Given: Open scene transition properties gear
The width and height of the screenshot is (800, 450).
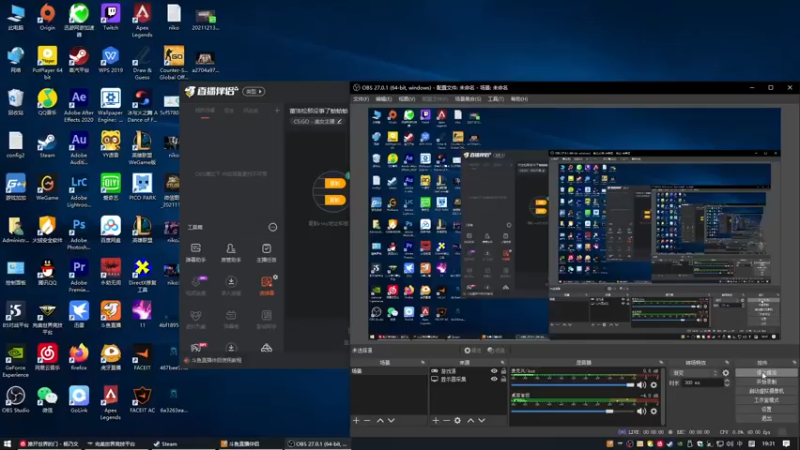Looking at the screenshot, I should (726, 373).
